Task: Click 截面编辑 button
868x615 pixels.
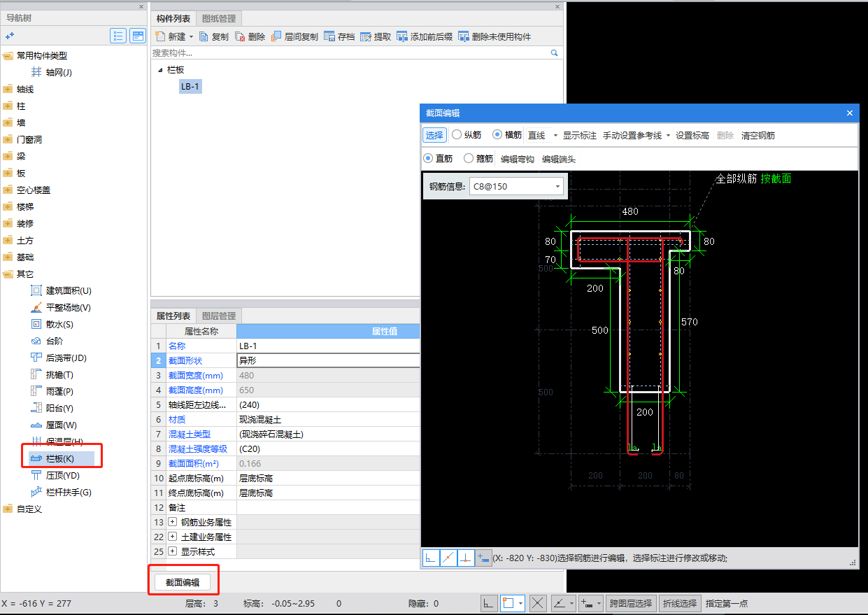Action: 182,581
